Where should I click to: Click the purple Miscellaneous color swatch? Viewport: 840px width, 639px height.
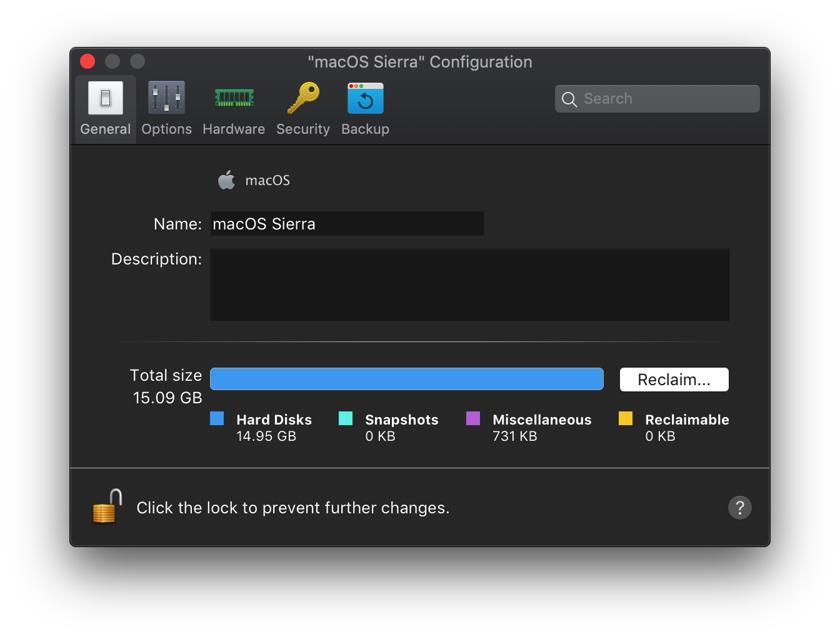[473, 418]
